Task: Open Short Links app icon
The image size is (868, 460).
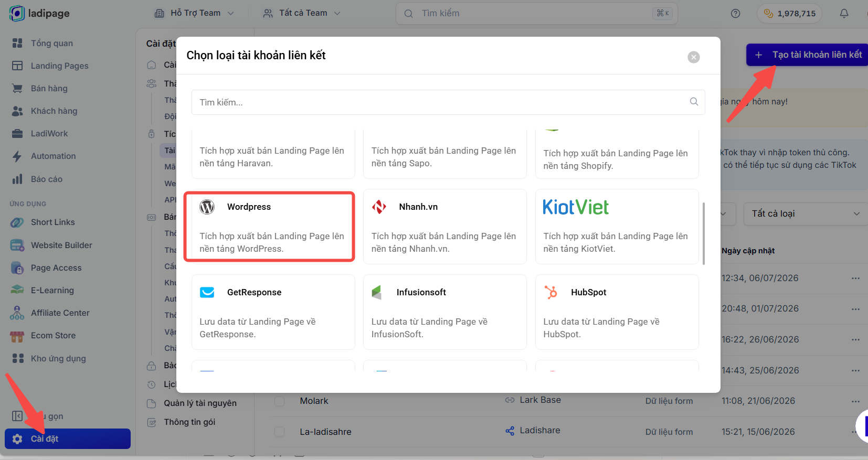Action: coord(17,222)
